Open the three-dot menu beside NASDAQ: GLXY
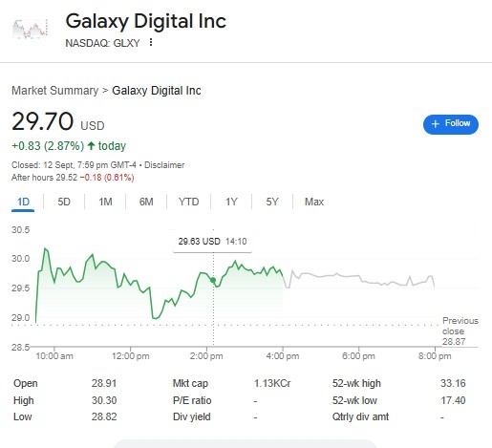 click(x=151, y=42)
